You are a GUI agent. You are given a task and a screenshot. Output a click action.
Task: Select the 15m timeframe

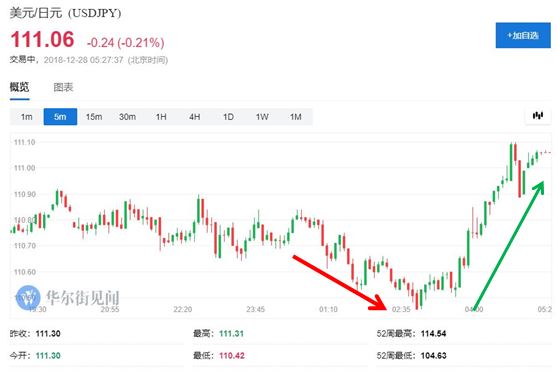(94, 117)
